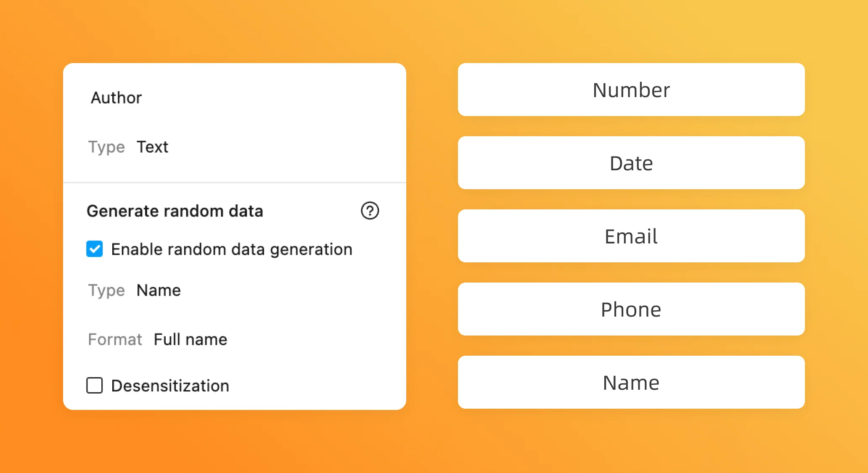Expand the Format dropdown showing Full name
This screenshot has width=868, height=473.
pos(190,339)
